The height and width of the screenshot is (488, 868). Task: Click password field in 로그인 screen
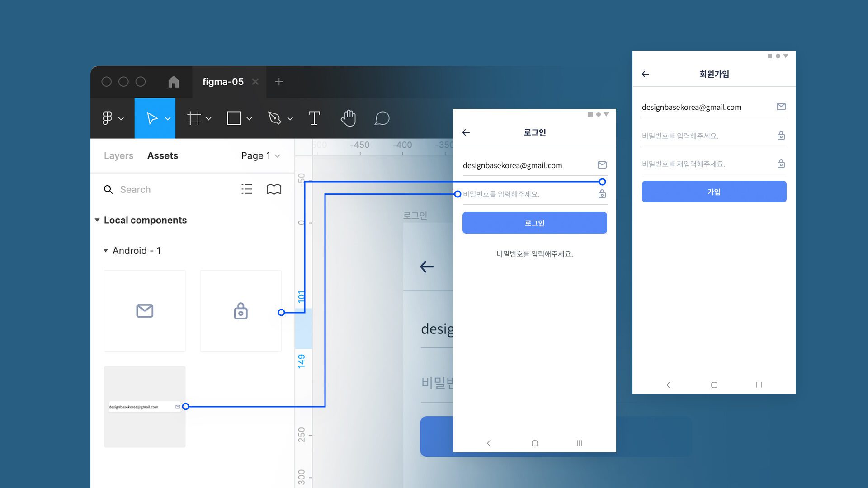pyautogui.click(x=534, y=194)
